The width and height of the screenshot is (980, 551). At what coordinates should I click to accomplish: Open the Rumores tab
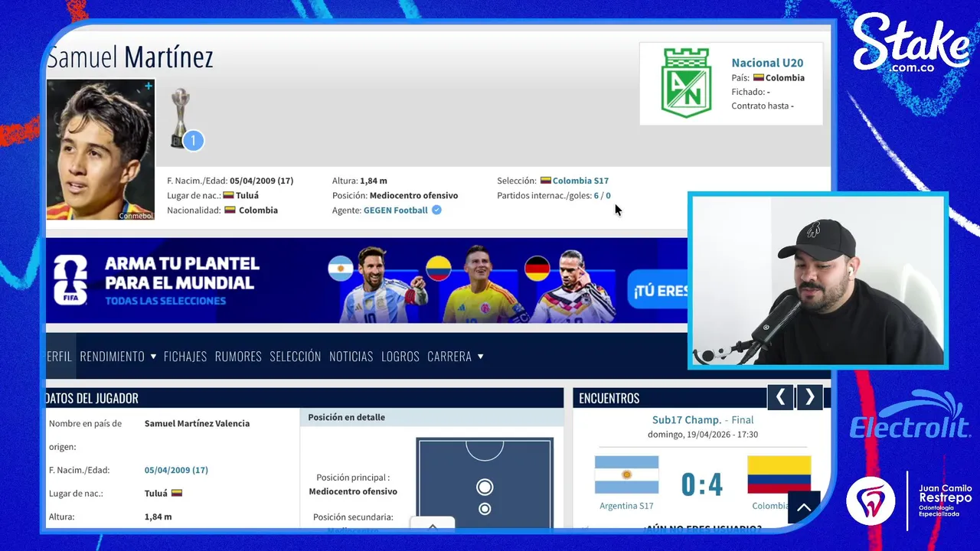click(238, 356)
